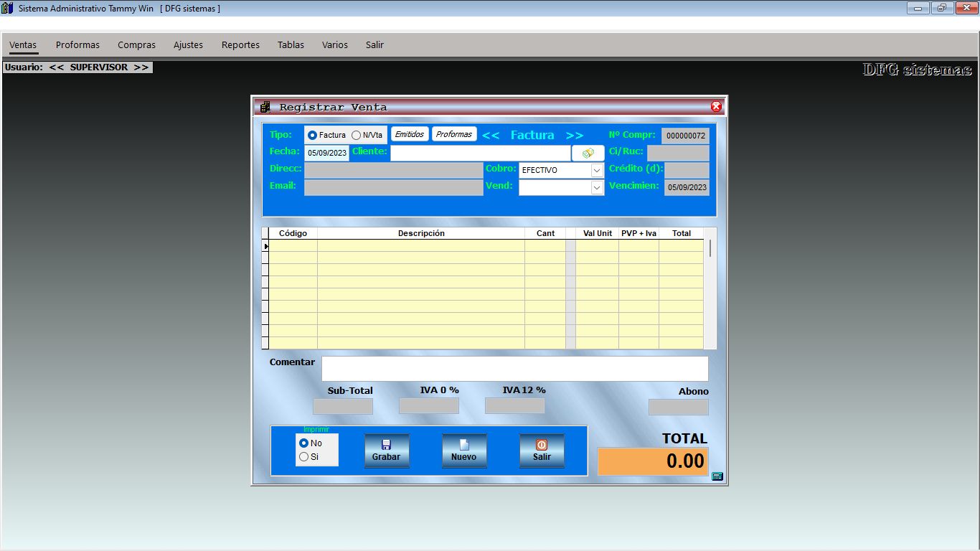Screen dimensions: 980x551
Task: Click the Salir menu item
Action: coord(374,44)
